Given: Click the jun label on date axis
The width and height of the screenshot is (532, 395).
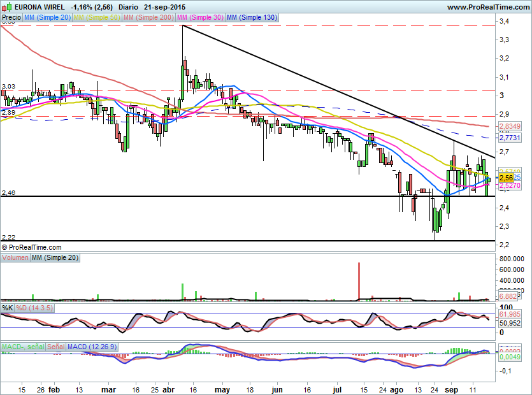Looking at the screenshot, I should click(277, 390).
